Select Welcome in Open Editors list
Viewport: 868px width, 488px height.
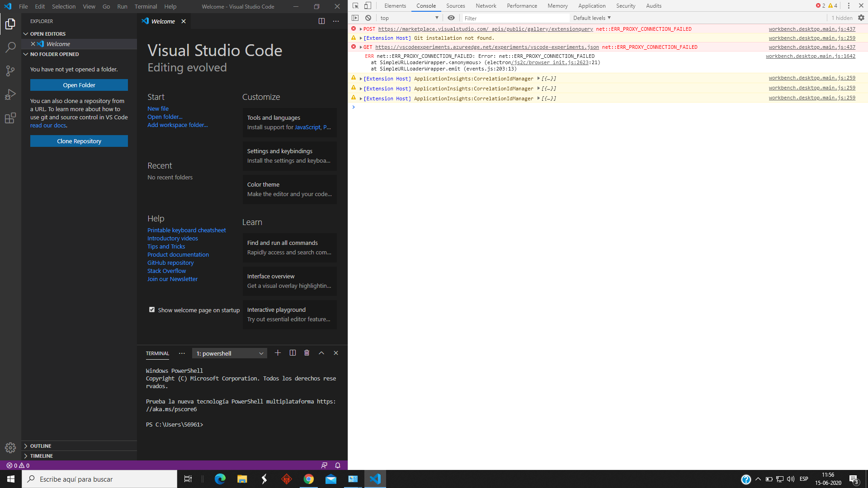(x=79, y=44)
